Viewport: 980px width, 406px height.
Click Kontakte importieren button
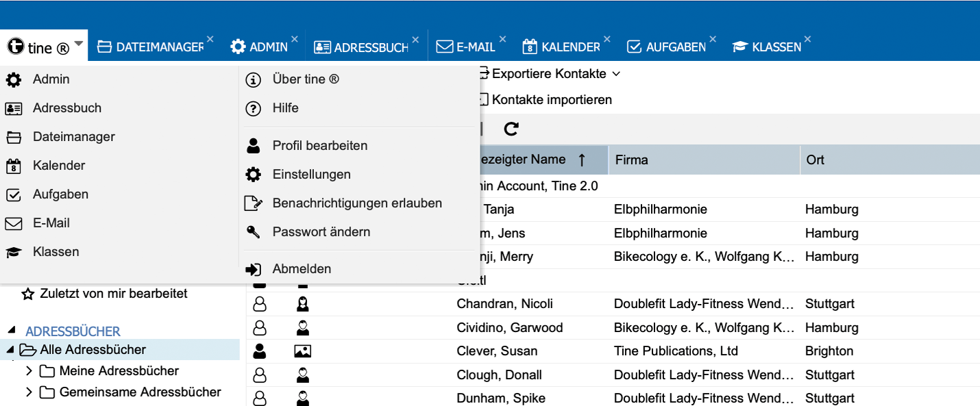click(551, 100)
